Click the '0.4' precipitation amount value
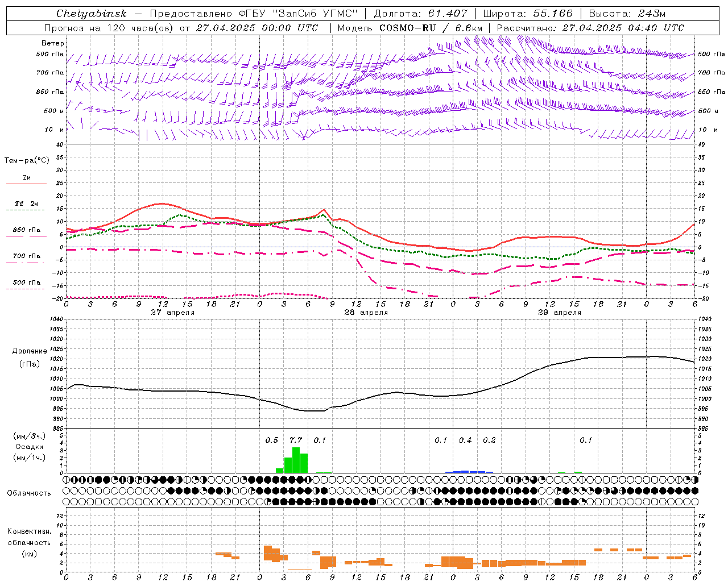Viewport: 728px width, 582px height. [x=465, y=440]
